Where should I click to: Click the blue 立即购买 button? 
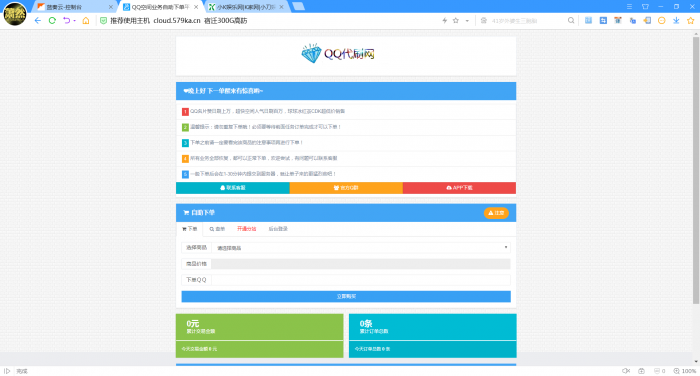[x=346, y=297]
